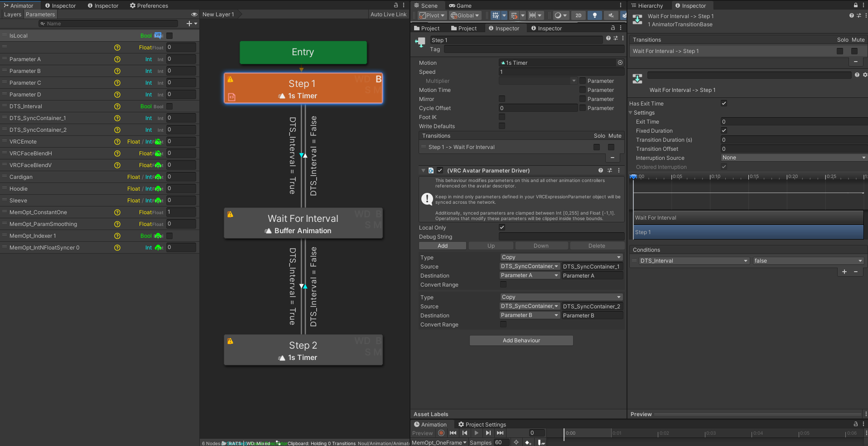The image size is (868, 446).
Task: Toggle Convert Range for Parameter A
Action: [503, 284]
